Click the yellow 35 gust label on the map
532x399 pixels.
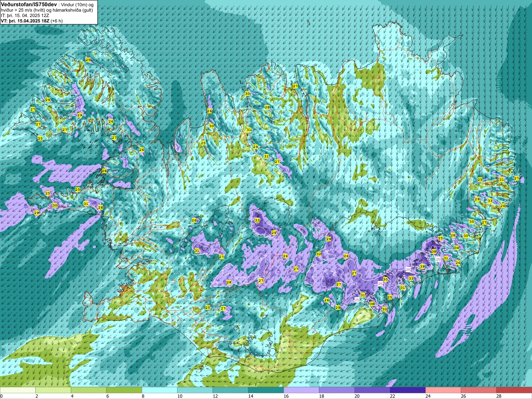pos(471,222)
